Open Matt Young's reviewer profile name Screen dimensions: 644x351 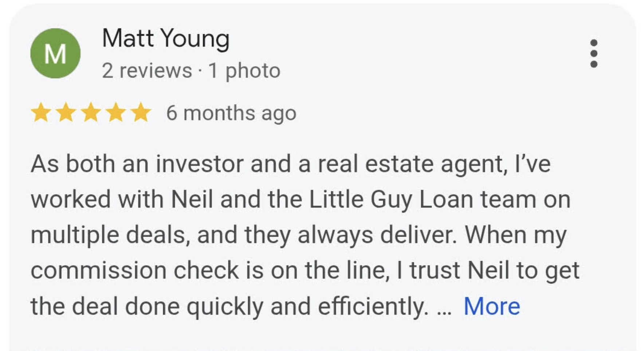coord(166,39)
